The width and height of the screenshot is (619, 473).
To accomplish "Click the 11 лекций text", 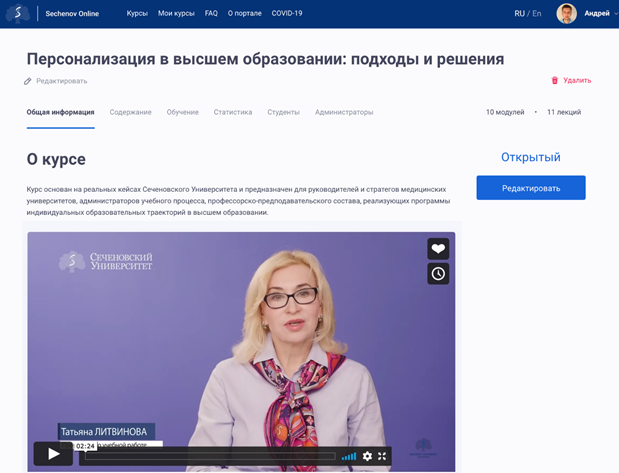I will [564, 112].
